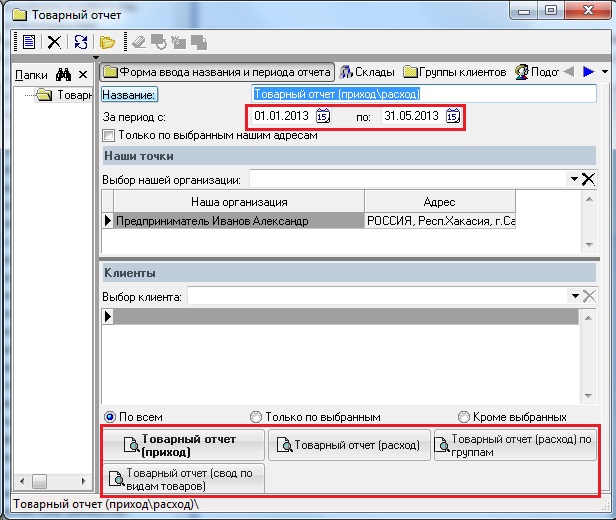Select the По всем radio button
616x520 pixels.
[x=110, y=417]
